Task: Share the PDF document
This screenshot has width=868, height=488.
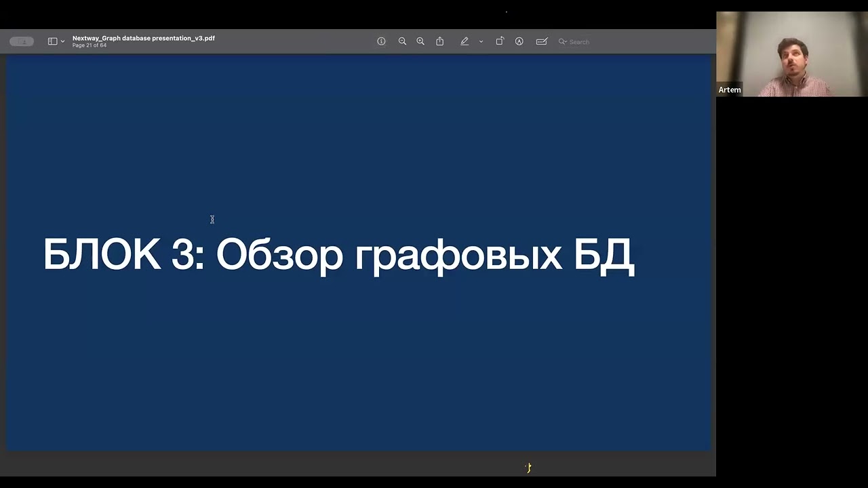Action: coord(439,41)
